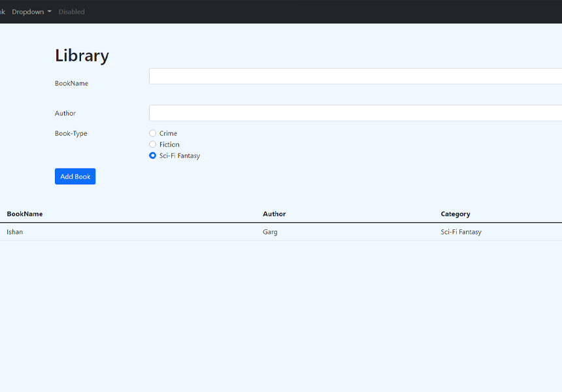
Task: Click Sci-Fi Fantasy cell in table row
Action: [461, 232]
